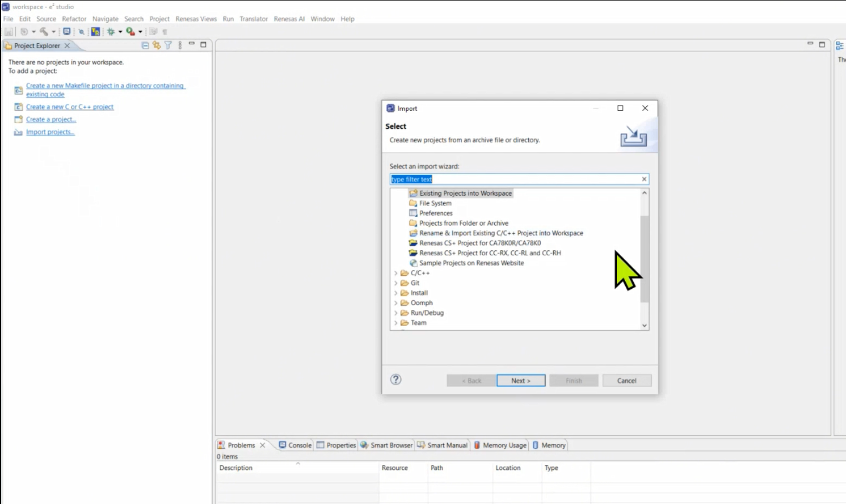Close the Project Explorer tab
The image size is (846, 504).
pyautogui.click(x=67, y=46)
